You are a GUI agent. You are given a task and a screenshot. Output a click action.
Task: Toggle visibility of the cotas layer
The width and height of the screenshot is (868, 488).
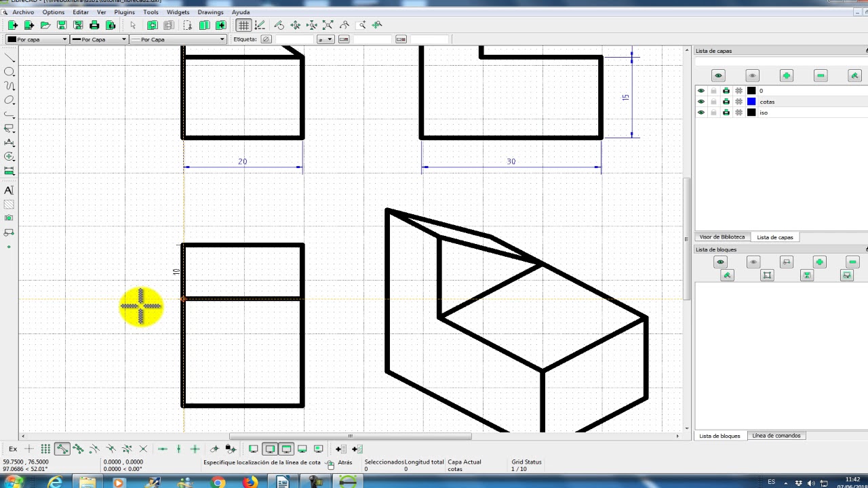tap(701, 102)
